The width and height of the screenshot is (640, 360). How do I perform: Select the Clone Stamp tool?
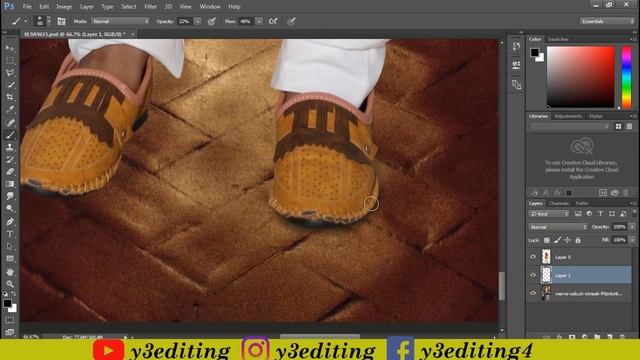pos(10,147)
